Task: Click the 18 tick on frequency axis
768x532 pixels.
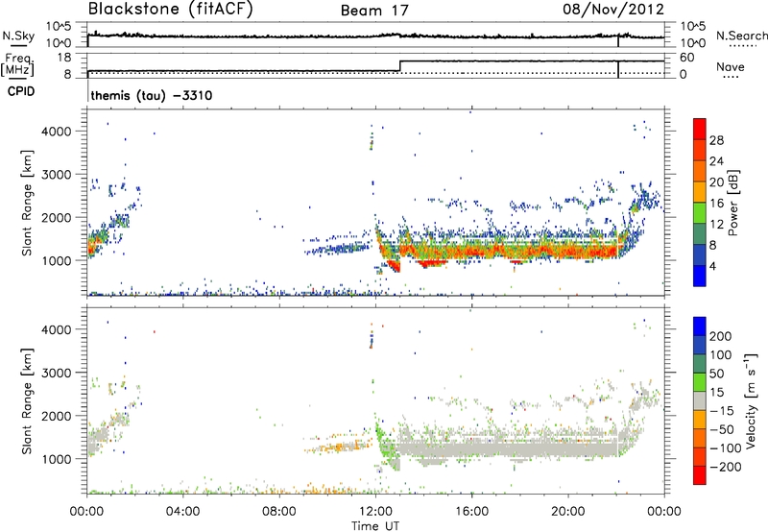Action: 64,58
